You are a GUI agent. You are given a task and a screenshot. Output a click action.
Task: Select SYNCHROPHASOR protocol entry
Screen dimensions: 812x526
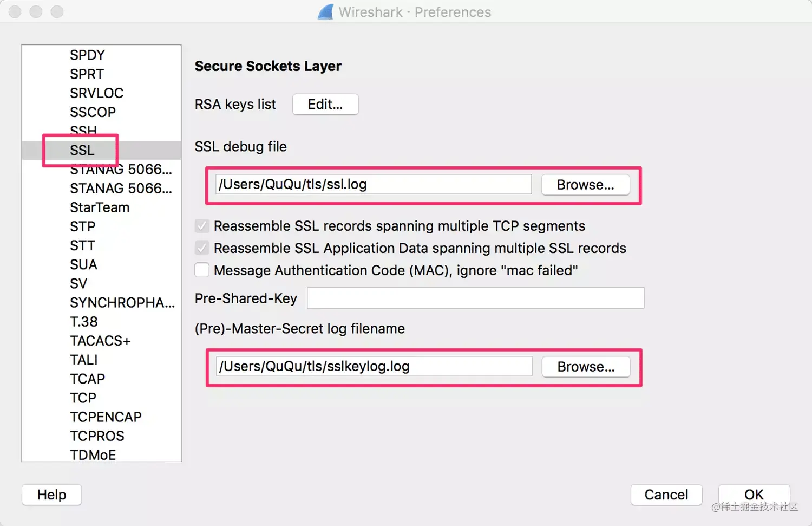coord(122,303)
